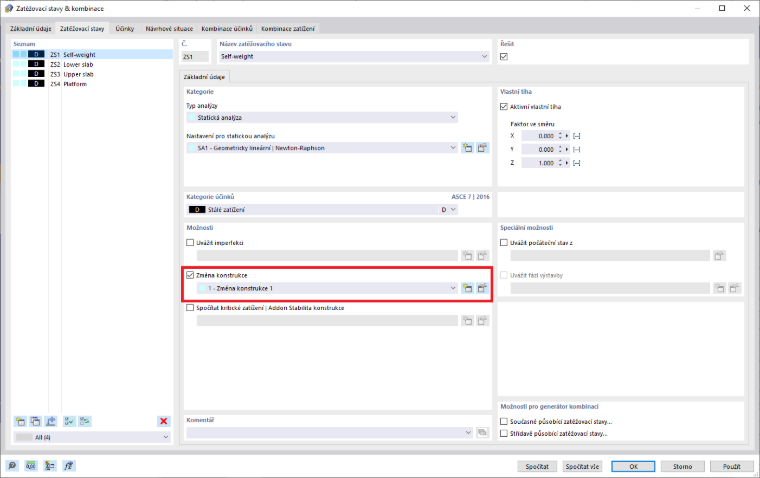Screen dimensions: 760x478
Task: Enable Uvážit imperfekci option
Action: pos(190,242)
